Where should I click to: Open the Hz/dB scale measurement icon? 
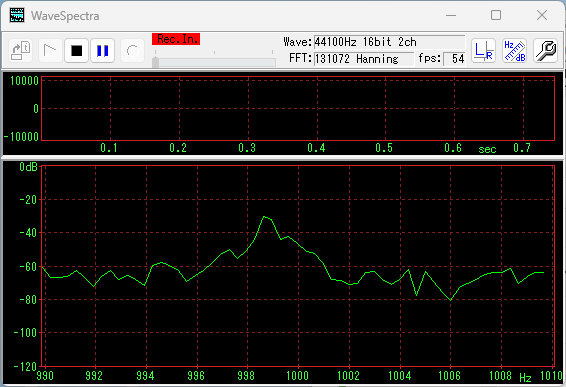(514, 51)
